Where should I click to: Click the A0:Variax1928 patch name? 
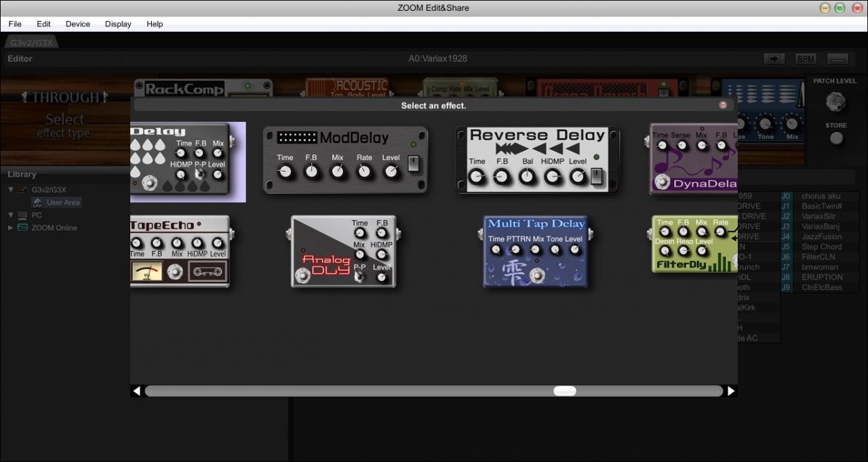pos(437,59)
